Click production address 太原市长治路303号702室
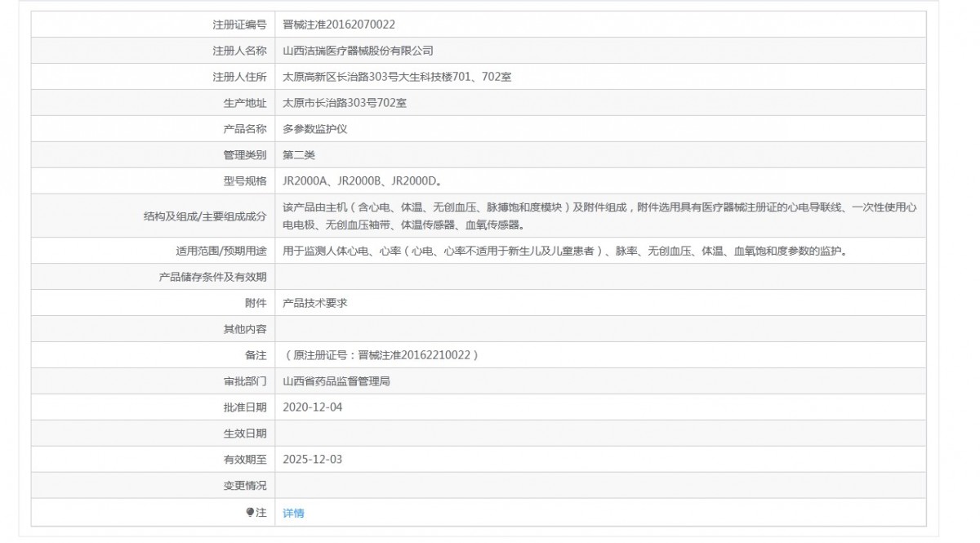Image resolution: width=980 pixels, height=543 pixels. [x=345, y=103]
